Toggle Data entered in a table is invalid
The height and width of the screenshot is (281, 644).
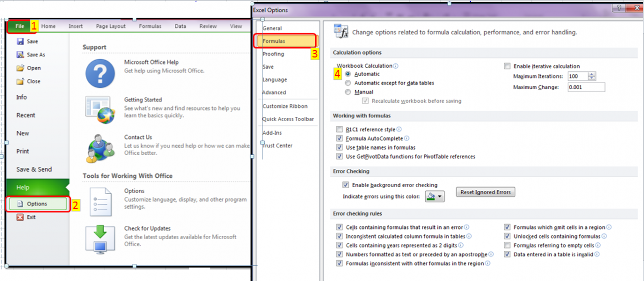[507, 254]
